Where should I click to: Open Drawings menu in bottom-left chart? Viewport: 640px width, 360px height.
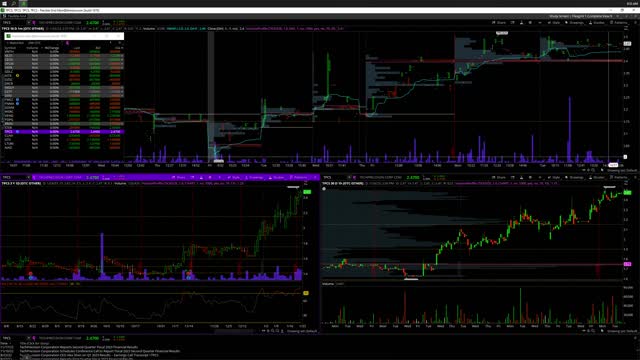pyautogui.click(x=254, y=178)
